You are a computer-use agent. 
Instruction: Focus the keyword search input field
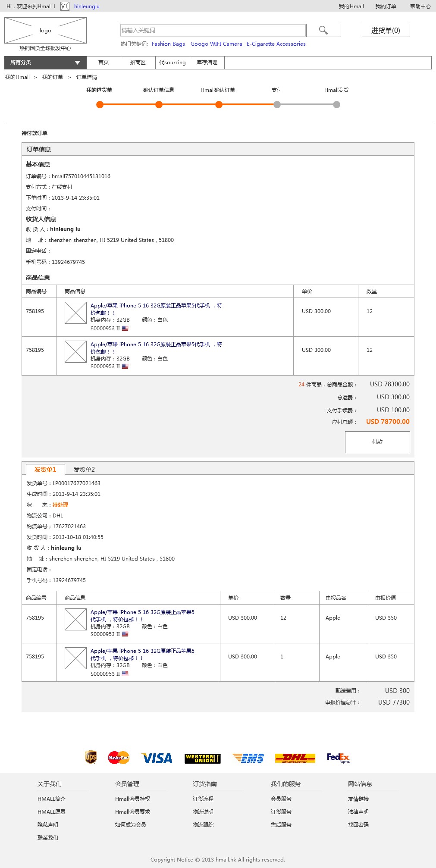pos(213,30)
